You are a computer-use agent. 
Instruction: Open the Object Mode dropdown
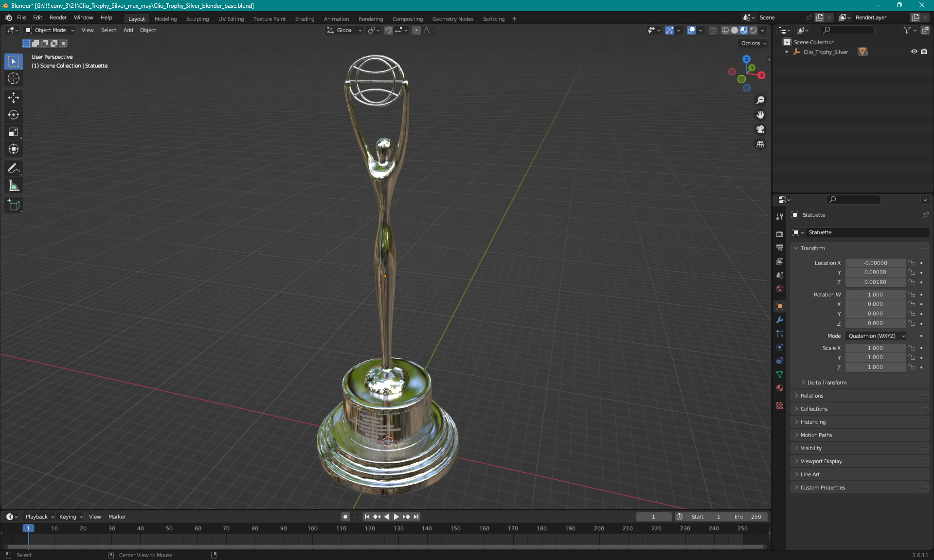coord(50,30)
